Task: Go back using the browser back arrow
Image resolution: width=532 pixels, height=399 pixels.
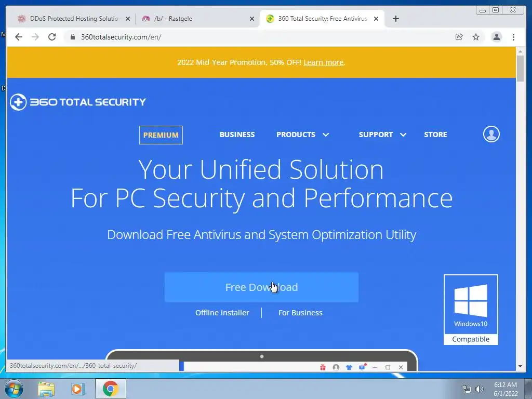Action: coord(19,37)
